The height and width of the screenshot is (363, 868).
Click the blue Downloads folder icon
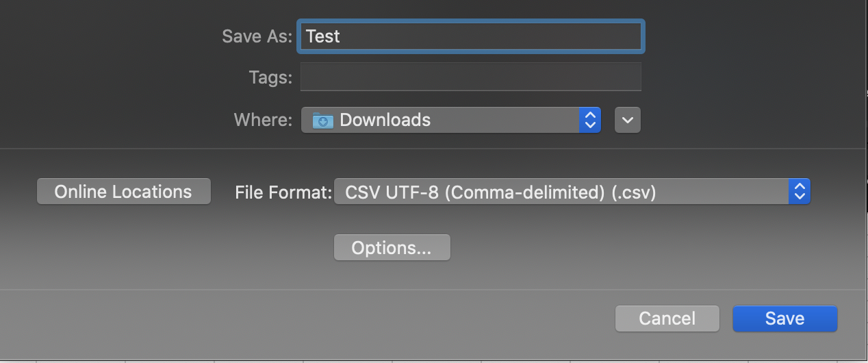pos(323,121)
